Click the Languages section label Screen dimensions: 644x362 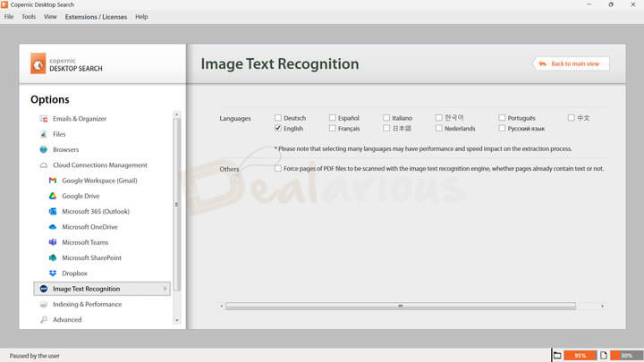(x=235, y=119)
